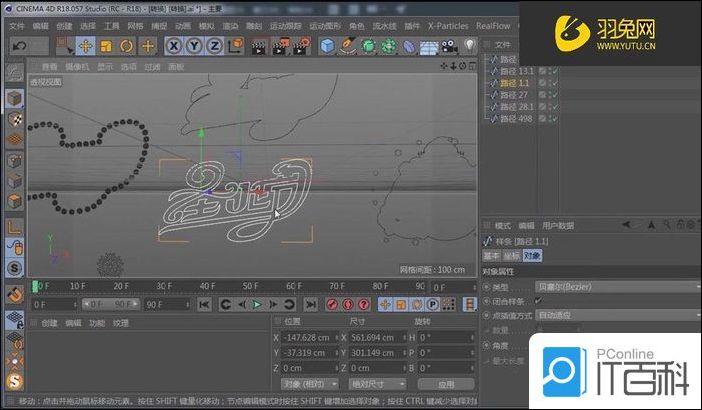The image size is (702, 410).
Task: Toggle the Z axis lock
Action: point(215,46)
